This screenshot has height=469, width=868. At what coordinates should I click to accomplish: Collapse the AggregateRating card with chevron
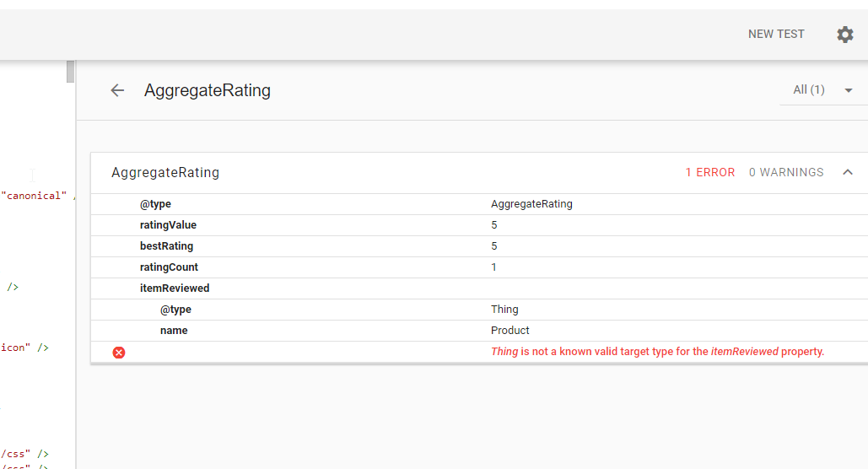pyautogui.click(x=848, y=172)
